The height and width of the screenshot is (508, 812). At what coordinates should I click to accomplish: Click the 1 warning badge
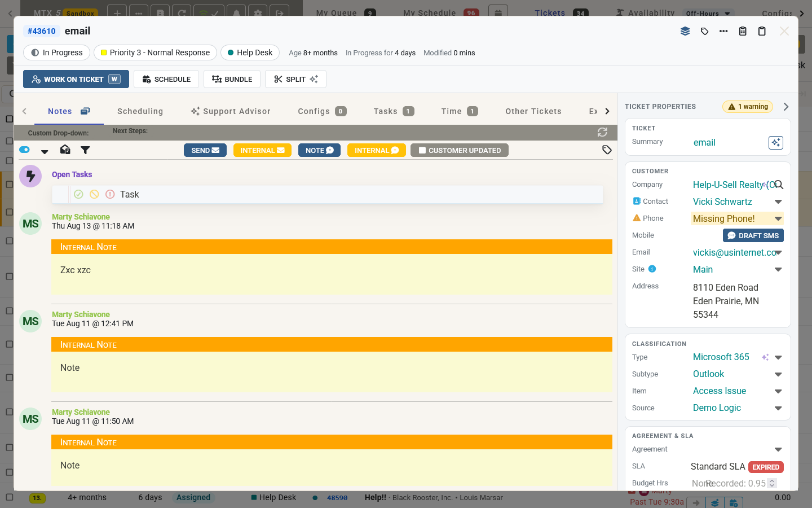pyautogui.click(x=748, y=107)
